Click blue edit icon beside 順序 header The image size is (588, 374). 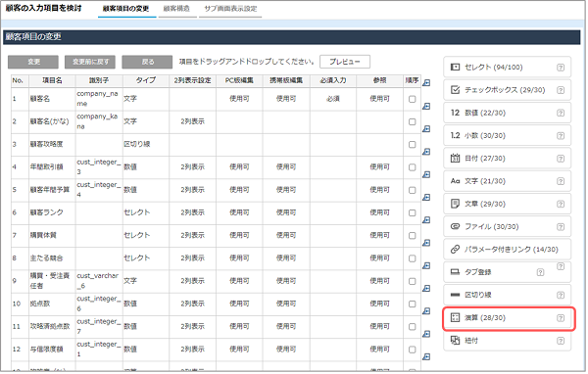tap(426, 83)
